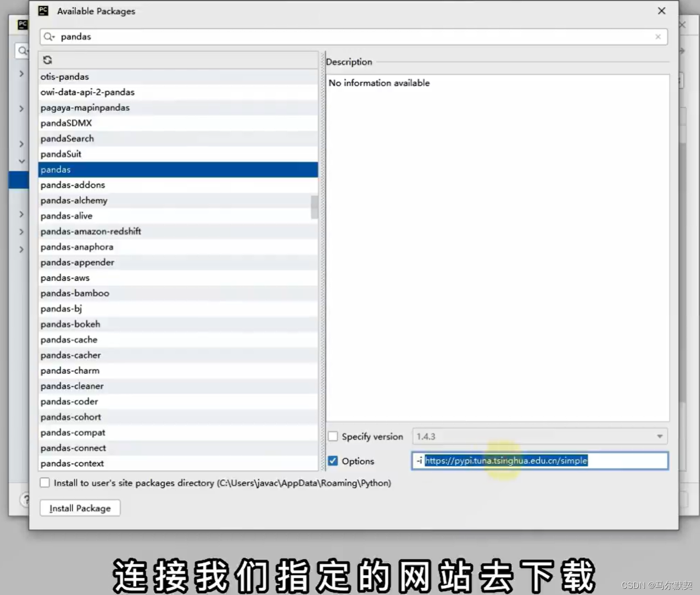
Task: Select pandaSDMX package
Action: point(178,123)
